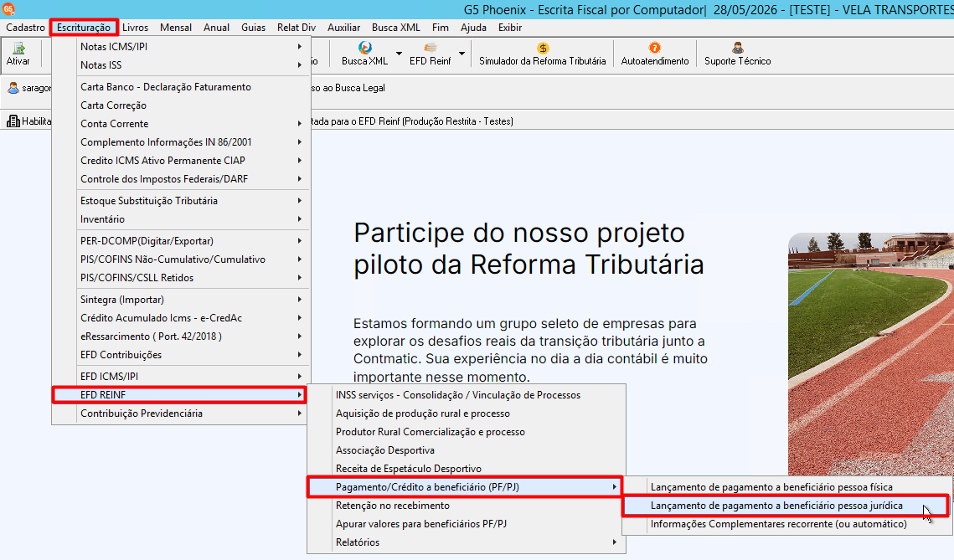Image resolution: width=954 pixels, height=560 pixels.
Task: Open the Cadastro menu
Action: click(x=26, y=28)
